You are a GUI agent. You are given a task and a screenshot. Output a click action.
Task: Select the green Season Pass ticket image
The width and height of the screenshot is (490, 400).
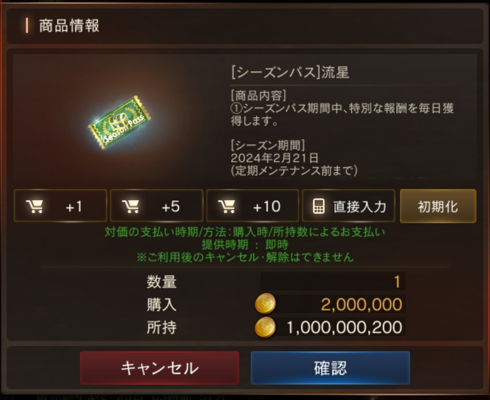[x=119, y=122]
